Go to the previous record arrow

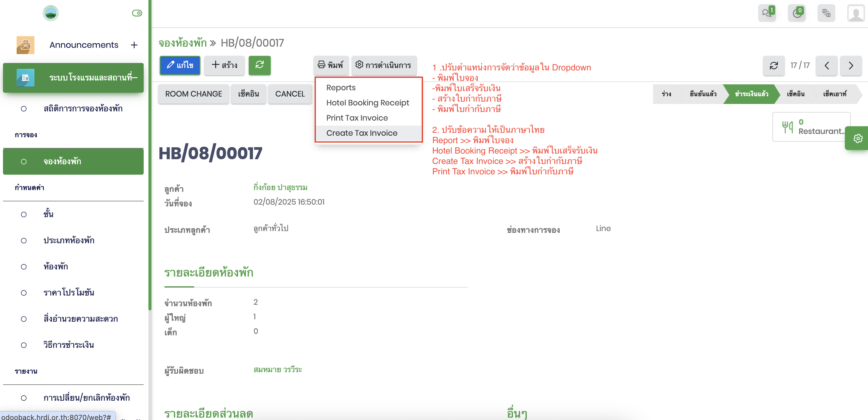[x=826, y=65]
